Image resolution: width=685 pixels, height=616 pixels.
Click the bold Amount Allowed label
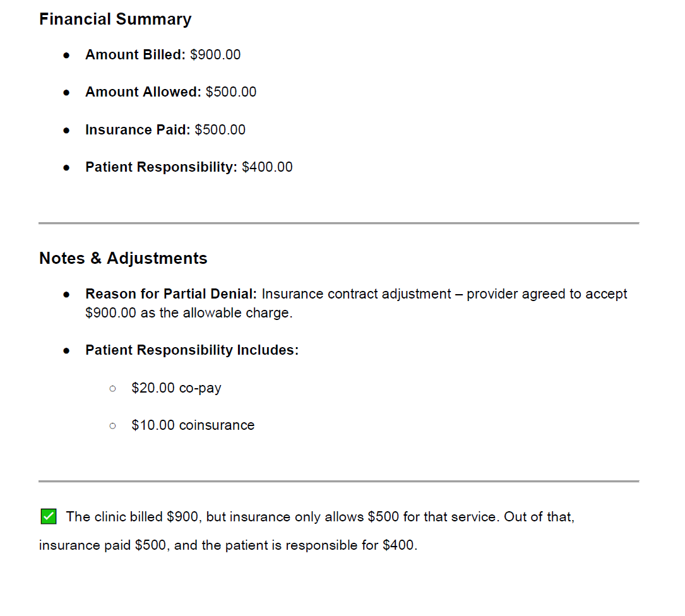[x=143, y=92]
